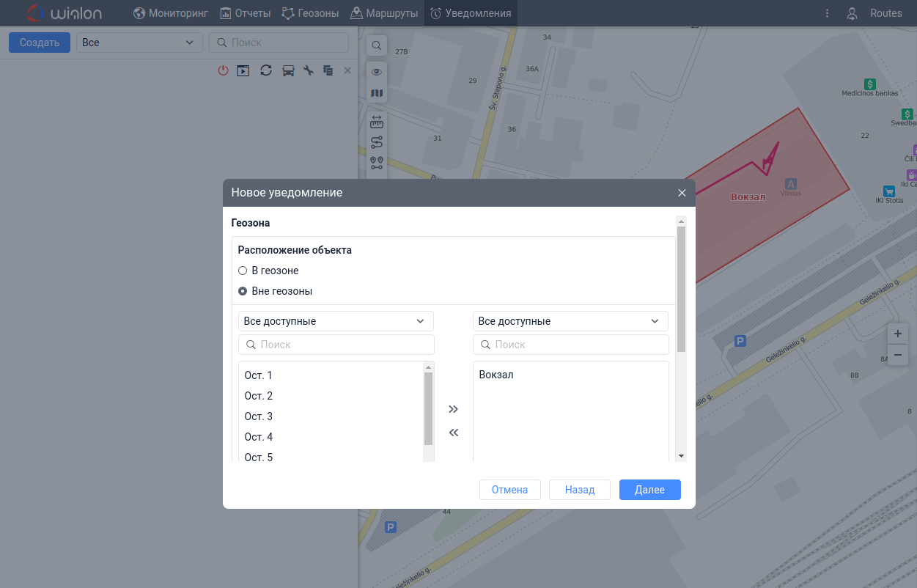Click the wrench icon in notifications toolbar
The height and width of the screenshot is (588, 917).
[x=309, y=70]
